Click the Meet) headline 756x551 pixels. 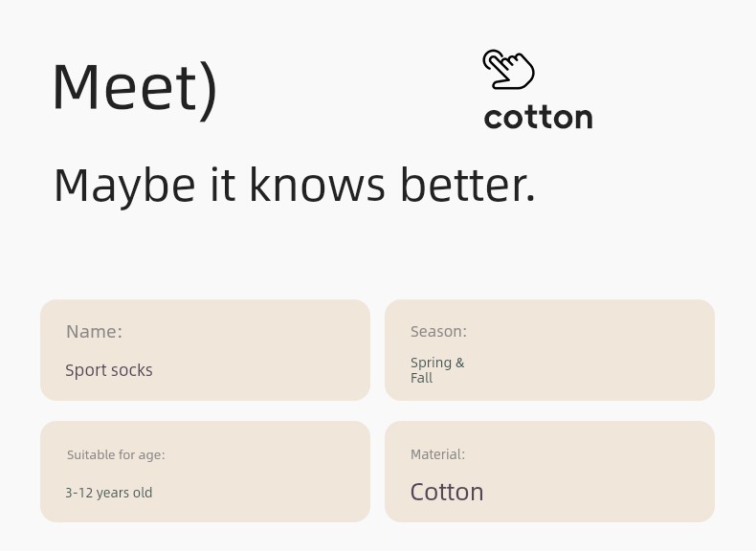[x=136, y=90]
